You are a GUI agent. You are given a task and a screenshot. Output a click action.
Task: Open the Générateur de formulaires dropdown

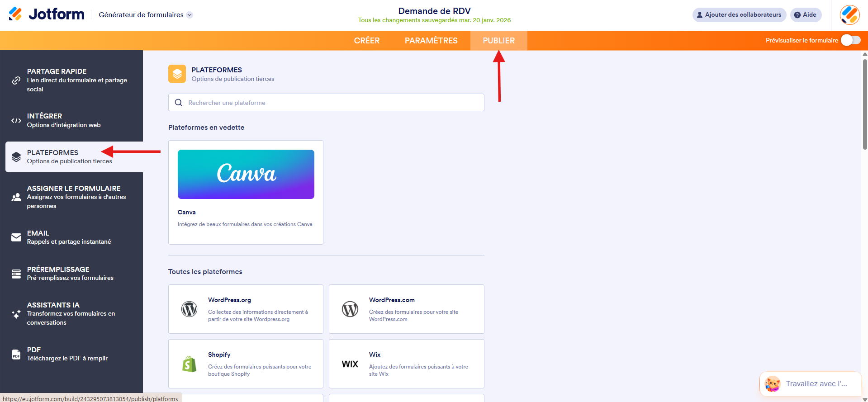click(146, 15)
